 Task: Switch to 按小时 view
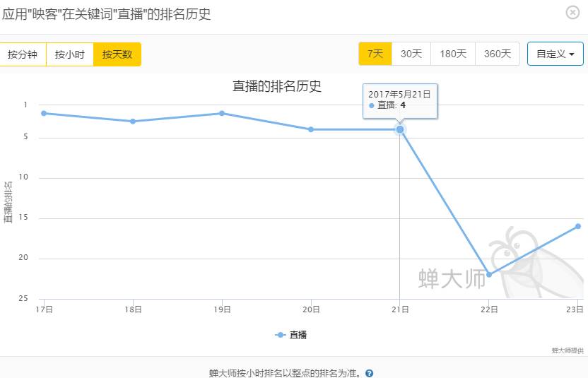(x=70, y=54)
